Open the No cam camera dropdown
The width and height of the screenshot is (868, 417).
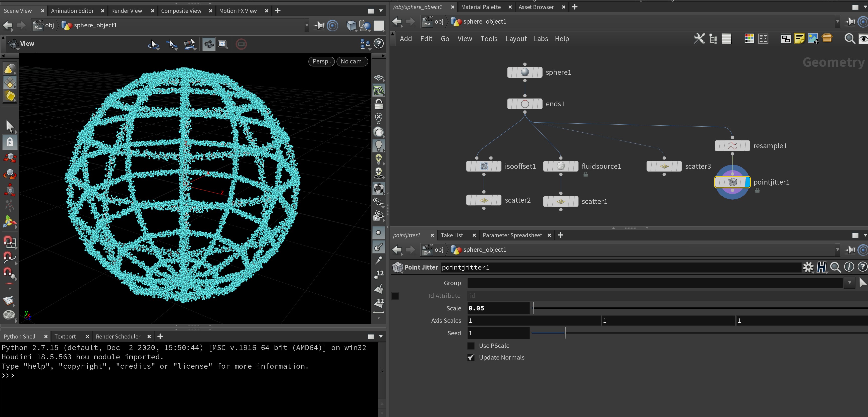pyautogui.click(x=352, y=61)
